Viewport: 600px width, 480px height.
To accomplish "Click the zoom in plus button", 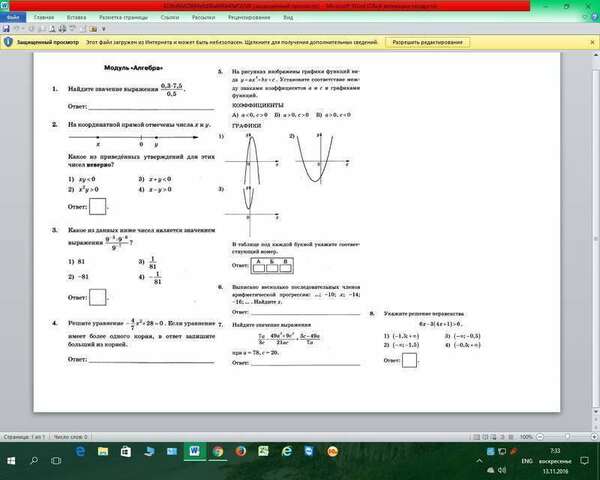I will (x=594, y=436).
